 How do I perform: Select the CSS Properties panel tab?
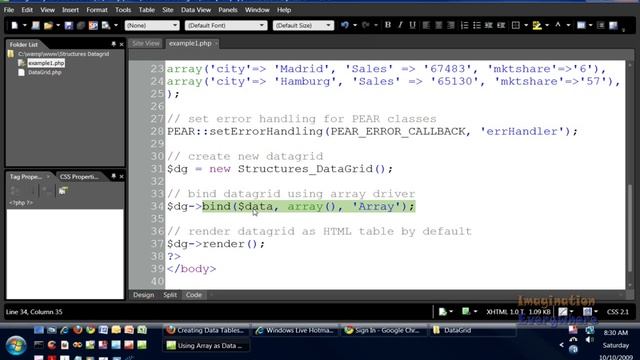(79, 177)
